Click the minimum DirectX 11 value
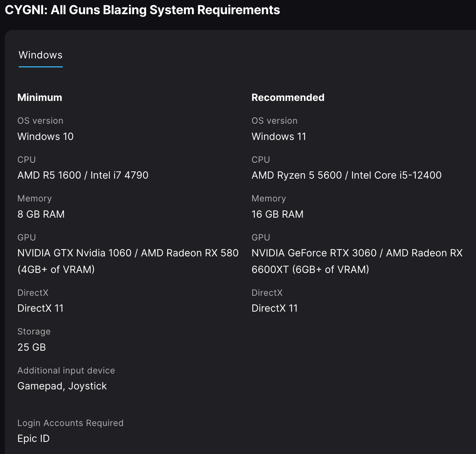The width and height of the screenshot is (476, 454). (x=40, y=308)
